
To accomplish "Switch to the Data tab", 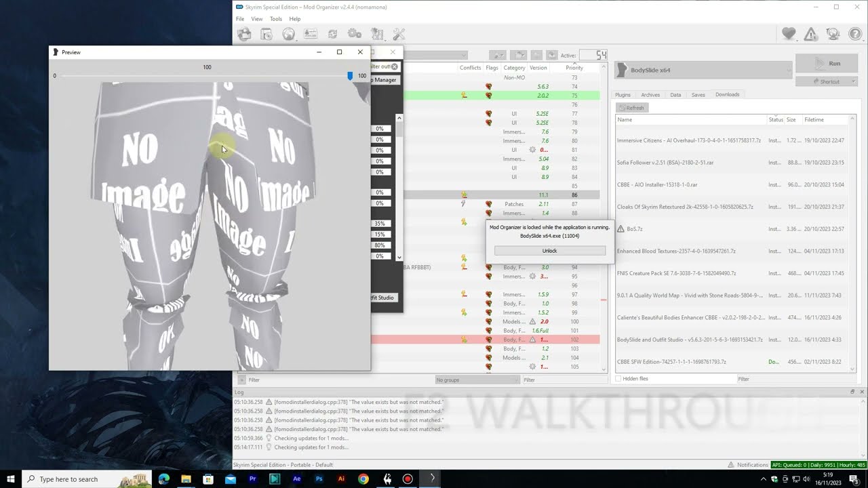I will [x=675, y=95].
